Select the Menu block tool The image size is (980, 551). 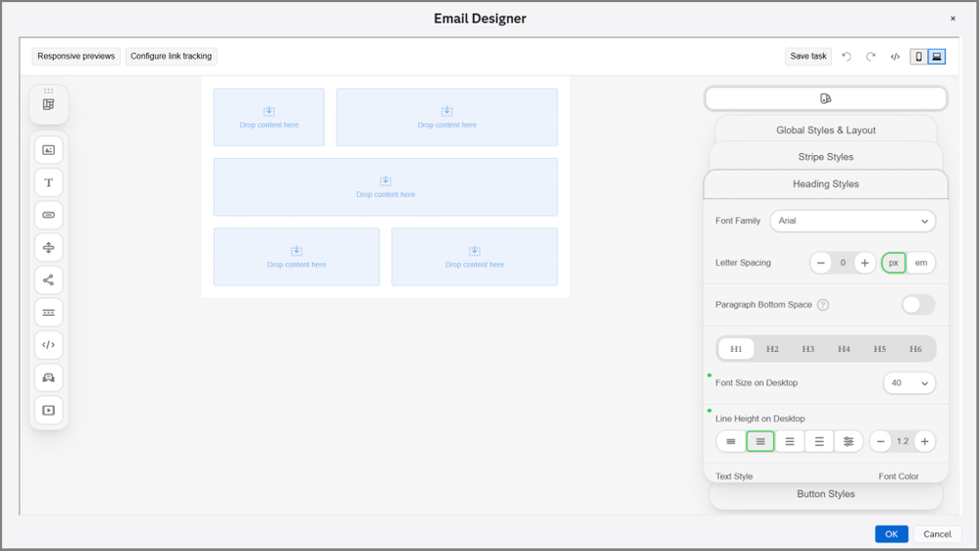(x=48, y=313)
